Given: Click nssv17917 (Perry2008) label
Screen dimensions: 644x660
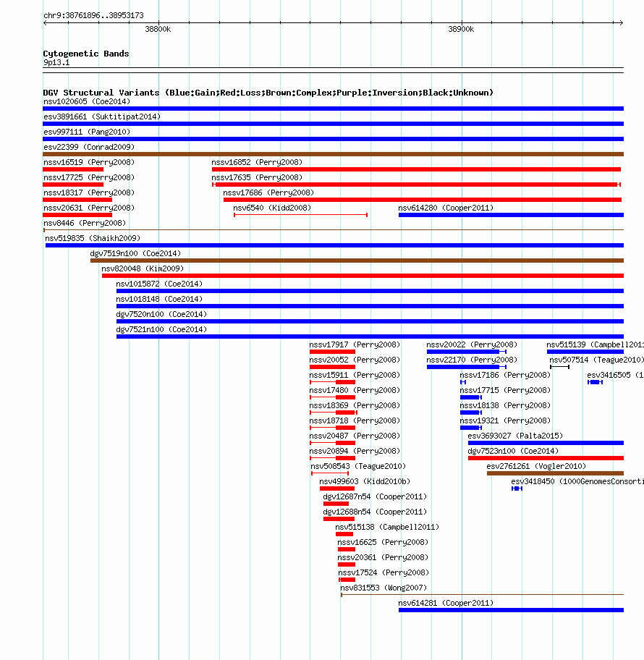Looking at the screenshot, I should [x=355, y=344].
